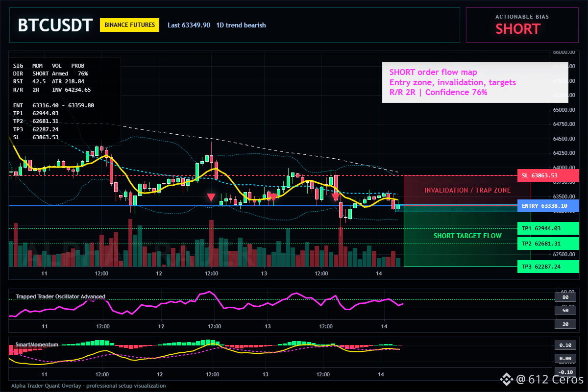Click the last red down-arrow marker before day 14
588x392 pixels.
(335, 197)
